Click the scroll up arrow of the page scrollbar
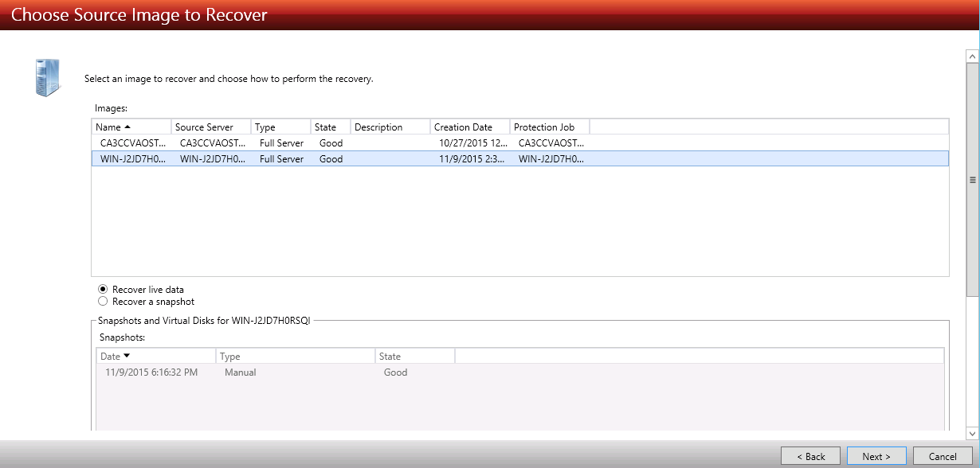The width and height of the screenshot is (980, 468). click(972, 57)
